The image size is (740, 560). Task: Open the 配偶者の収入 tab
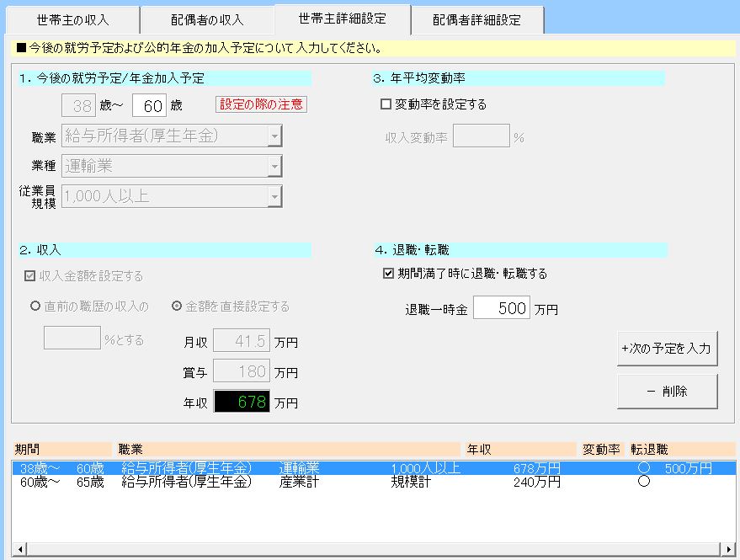(207, 19)
